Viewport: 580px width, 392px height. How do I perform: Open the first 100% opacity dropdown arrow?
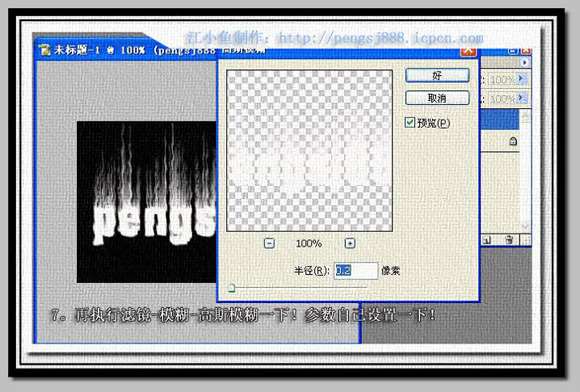[522, 78]
